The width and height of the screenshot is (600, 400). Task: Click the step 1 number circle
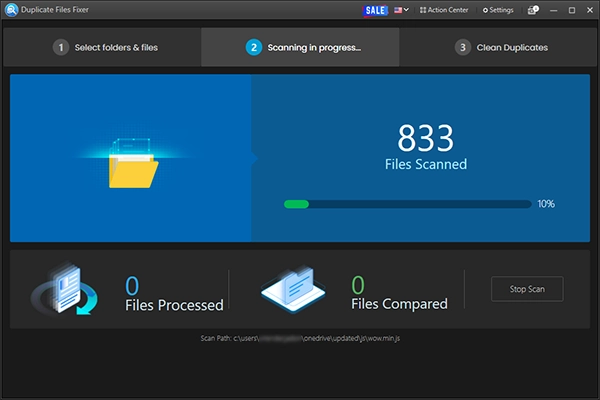tap(60, 47)
